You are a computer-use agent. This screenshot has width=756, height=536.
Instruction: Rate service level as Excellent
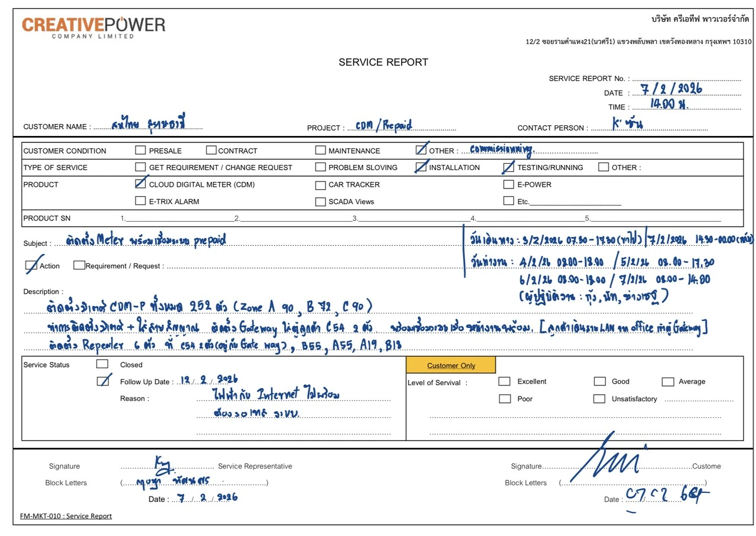tap(504, 381)
